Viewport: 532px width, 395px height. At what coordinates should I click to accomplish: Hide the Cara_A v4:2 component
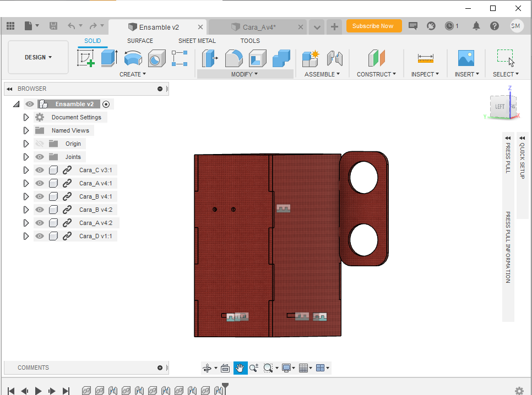click(x=40, y=223)
